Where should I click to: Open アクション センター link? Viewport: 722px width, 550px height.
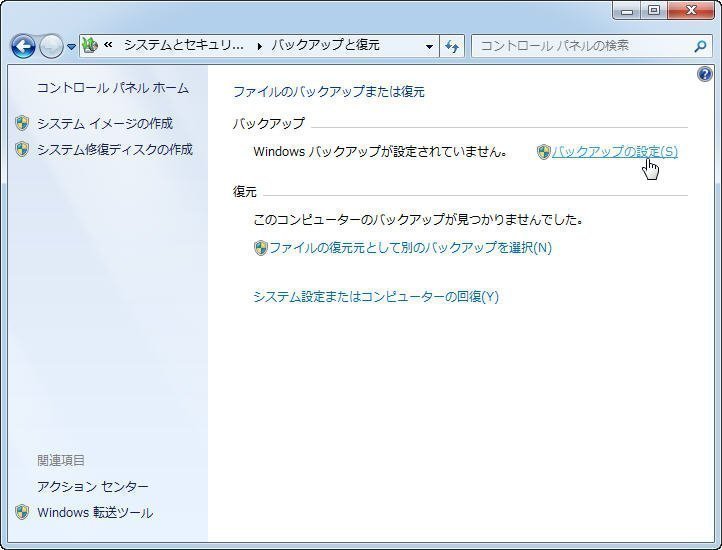(93, 486)
